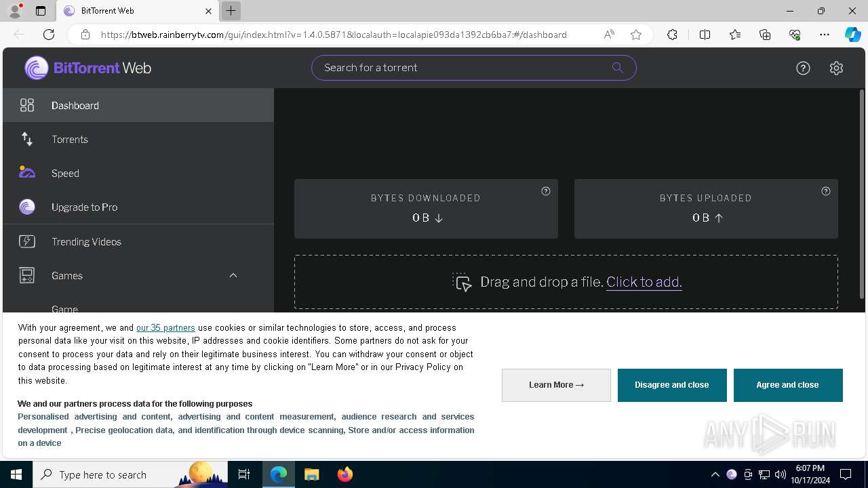This screenshot has width=868, height=488.
Task: Collapse the Games section chevron
Action: (x=233, y=275)
